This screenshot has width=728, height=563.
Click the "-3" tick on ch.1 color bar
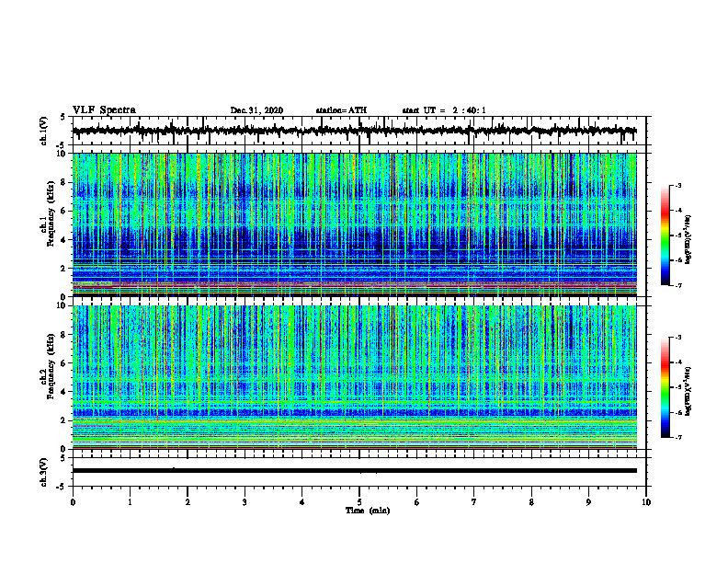coord(678,185)
